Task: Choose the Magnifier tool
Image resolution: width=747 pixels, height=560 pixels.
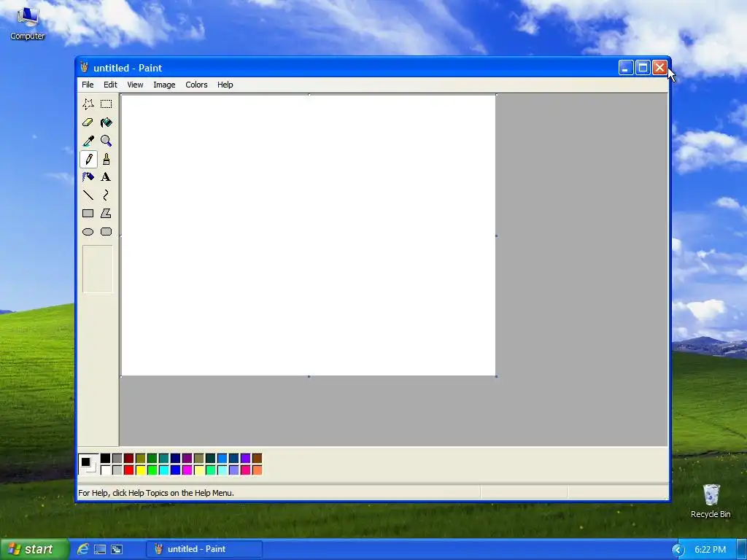Action: click(107, 141)
